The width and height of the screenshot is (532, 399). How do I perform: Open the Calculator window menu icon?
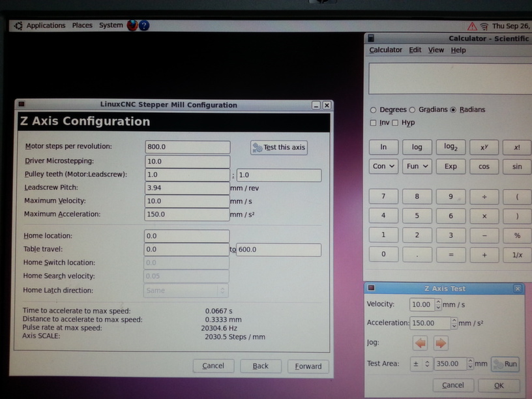point(371,38)
